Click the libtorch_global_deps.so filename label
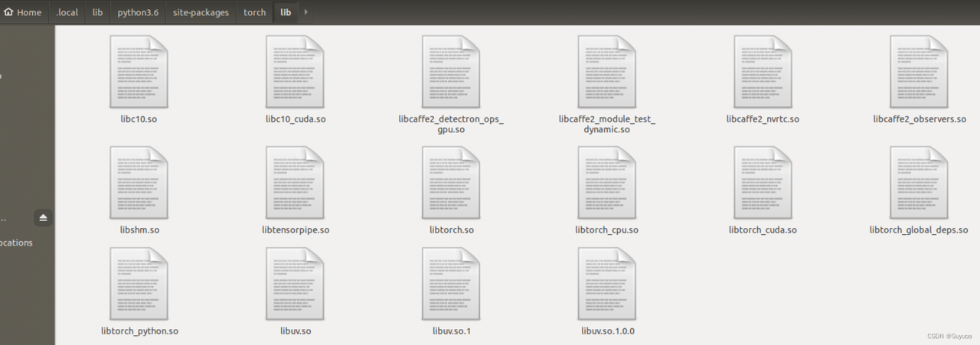 point(919,229)
